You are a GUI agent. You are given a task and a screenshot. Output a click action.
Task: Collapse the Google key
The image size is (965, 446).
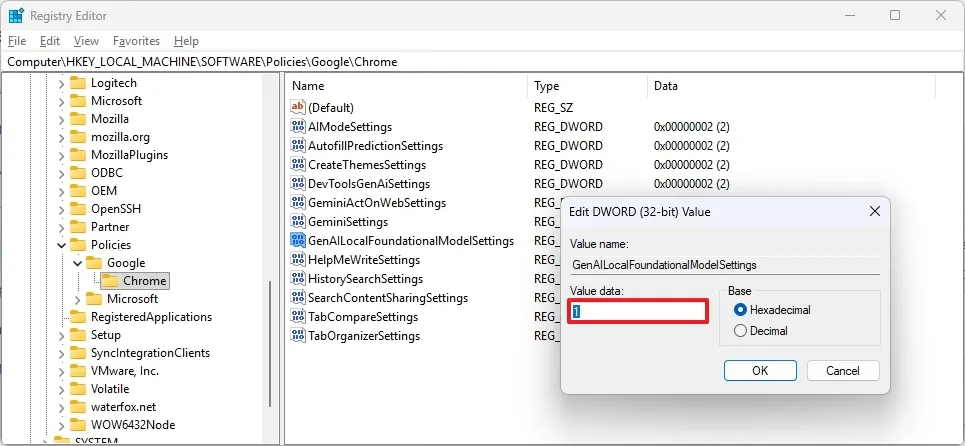[x=77, y=263]
